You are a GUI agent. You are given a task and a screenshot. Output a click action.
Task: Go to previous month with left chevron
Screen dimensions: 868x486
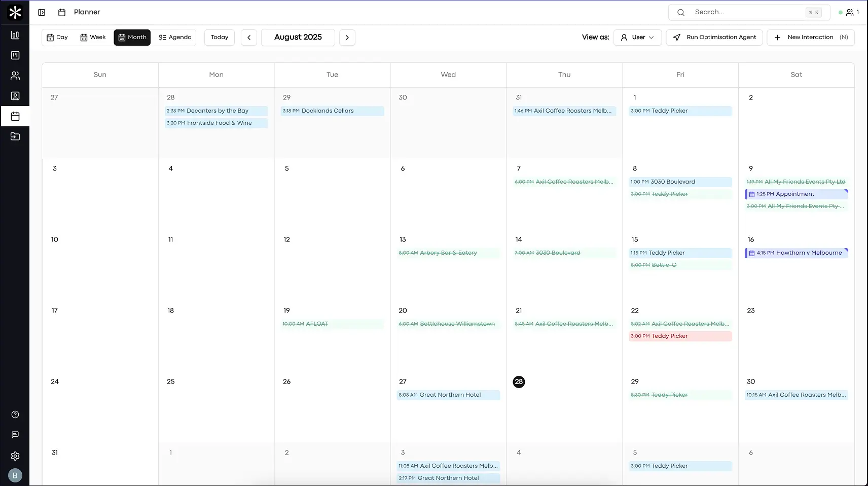click(249, 38)
